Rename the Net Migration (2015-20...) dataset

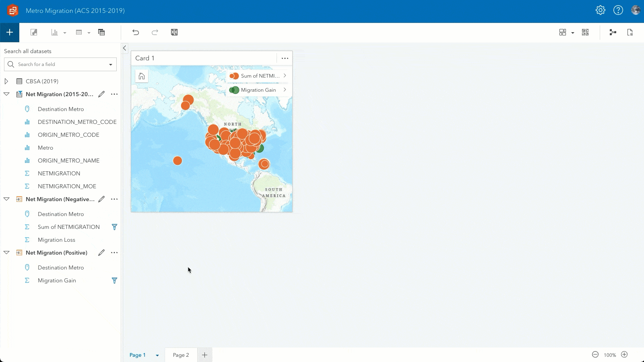pos(101,94)
